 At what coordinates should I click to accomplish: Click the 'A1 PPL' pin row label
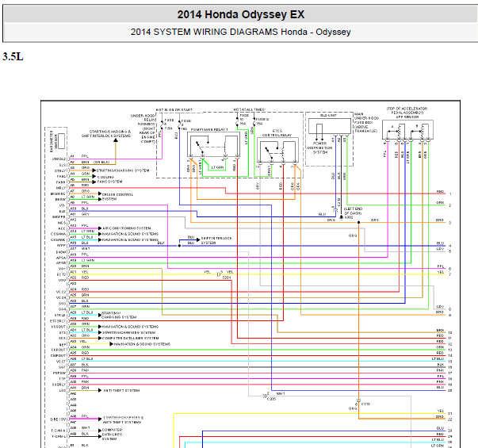79,156
